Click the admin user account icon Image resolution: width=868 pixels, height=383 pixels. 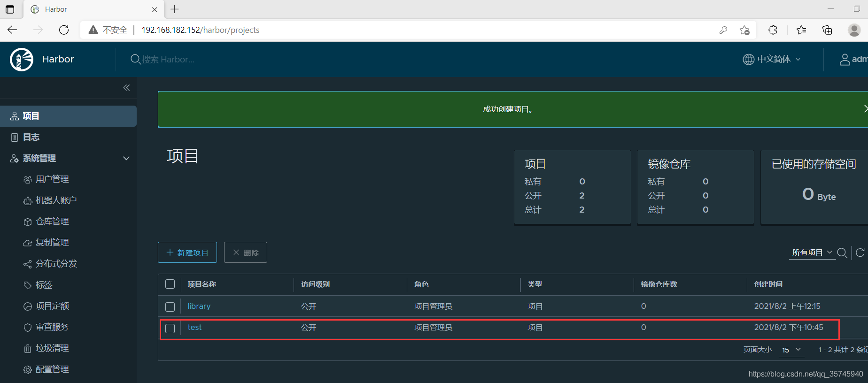(x=845, y=59)
